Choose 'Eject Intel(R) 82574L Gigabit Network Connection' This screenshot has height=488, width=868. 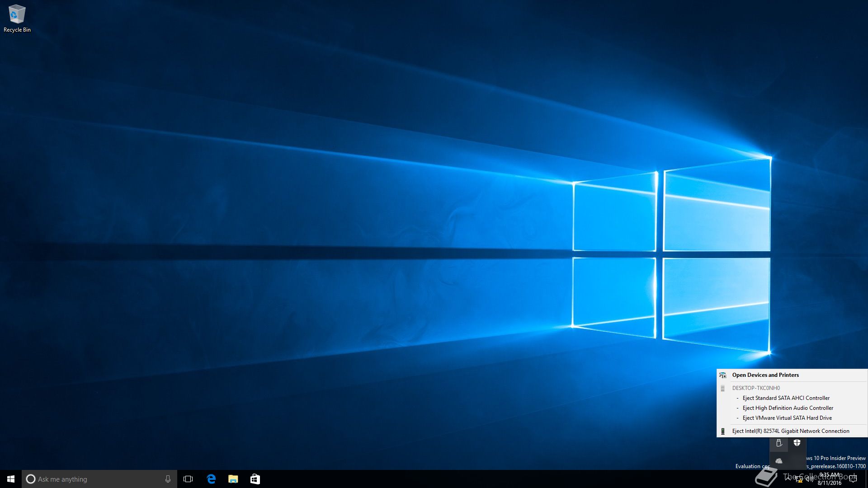pyautogui.click(x=792, y=431)
